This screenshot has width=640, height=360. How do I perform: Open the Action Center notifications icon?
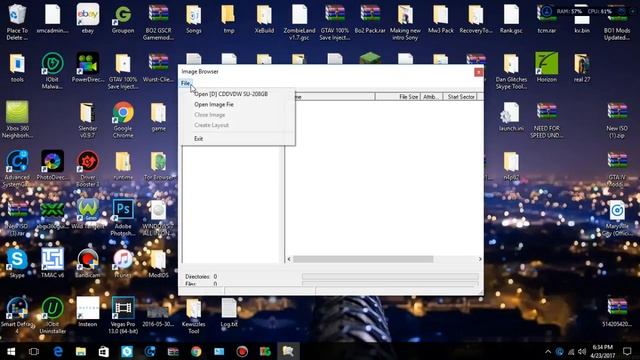[627, 351]
